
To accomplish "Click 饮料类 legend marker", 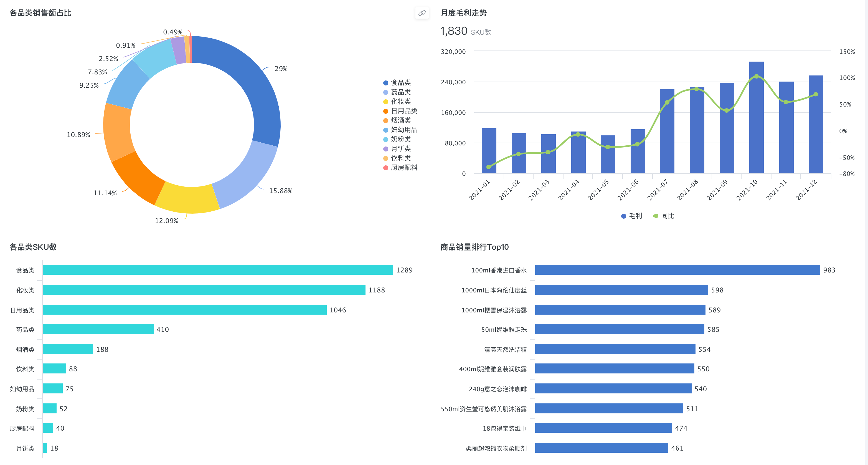I will pyautogui.click(x=385, y=158).
